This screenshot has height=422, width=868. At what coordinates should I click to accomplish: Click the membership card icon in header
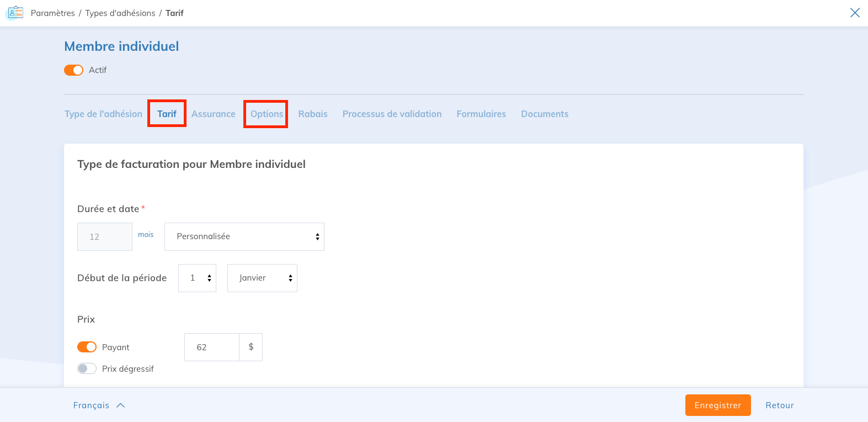[15, 13]
